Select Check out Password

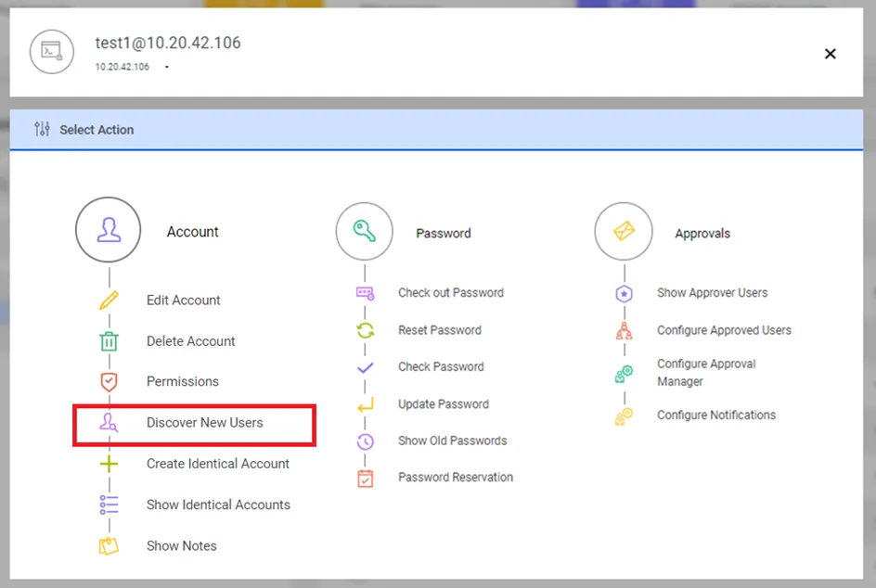(451, 292)
